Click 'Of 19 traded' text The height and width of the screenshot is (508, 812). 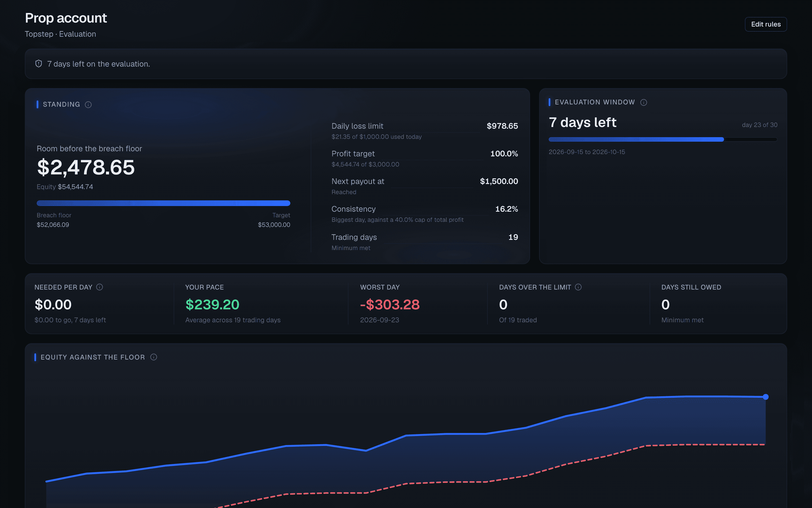click(x=518, y=320)
